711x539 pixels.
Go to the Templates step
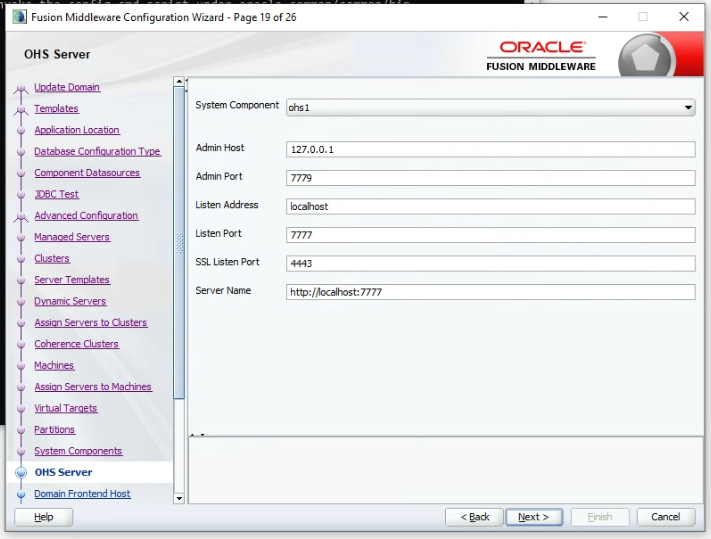[56, 108]
